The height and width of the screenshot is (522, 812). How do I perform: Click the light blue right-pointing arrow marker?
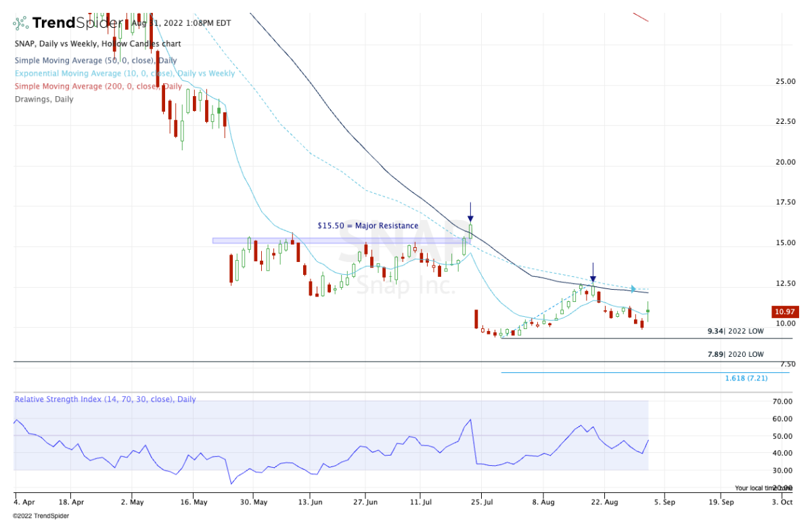(x=634, y=289)
